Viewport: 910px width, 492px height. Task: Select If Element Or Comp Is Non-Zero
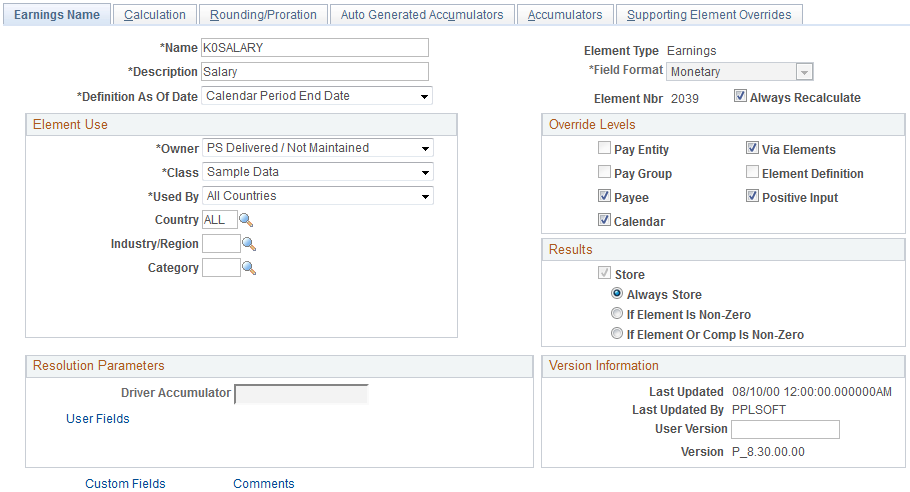(x=617, y=334)
